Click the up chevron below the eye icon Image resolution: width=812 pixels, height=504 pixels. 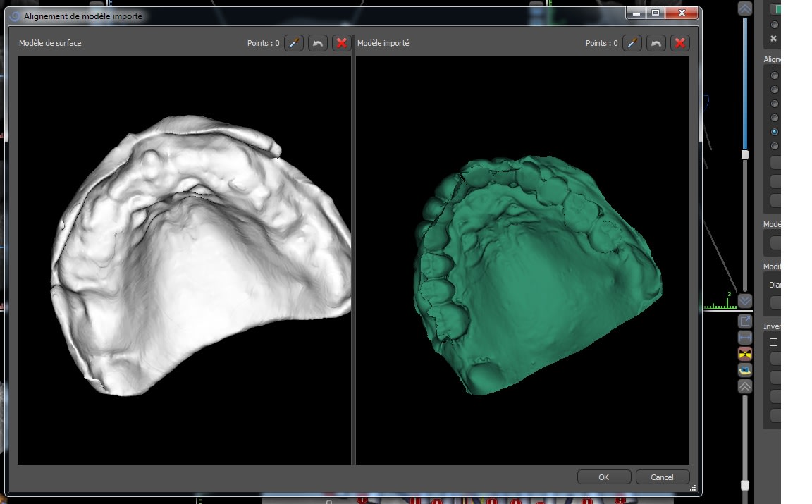[x=745, y=386]
